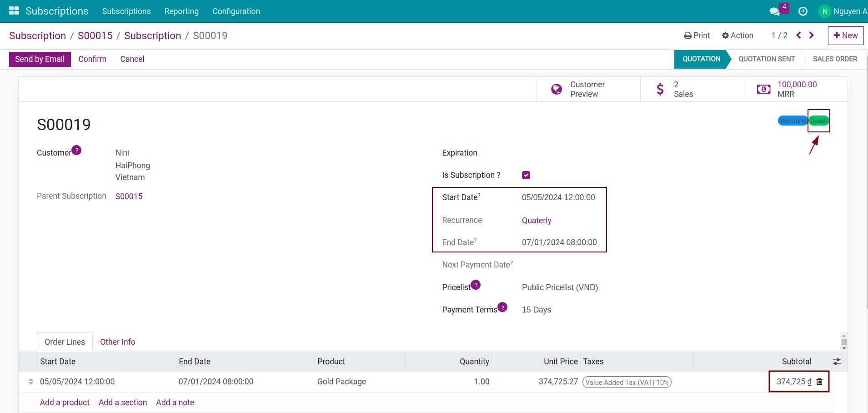Open the Recurrence Quaterly field
868x413 pixels.
537,221
